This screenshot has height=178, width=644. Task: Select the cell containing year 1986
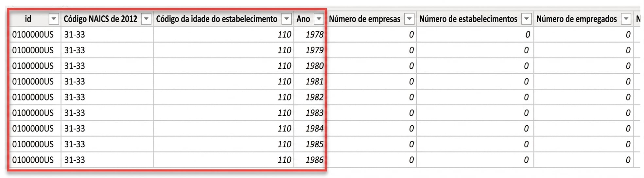310,160
